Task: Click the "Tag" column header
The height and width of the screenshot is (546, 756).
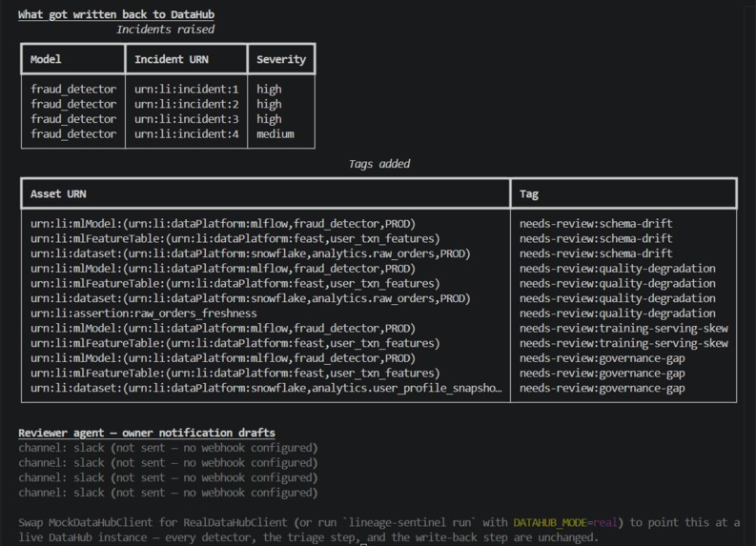Action: [529, 194]
